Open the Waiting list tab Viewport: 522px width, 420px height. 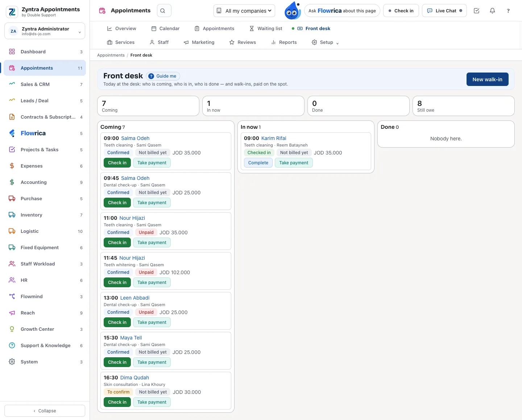266,29
